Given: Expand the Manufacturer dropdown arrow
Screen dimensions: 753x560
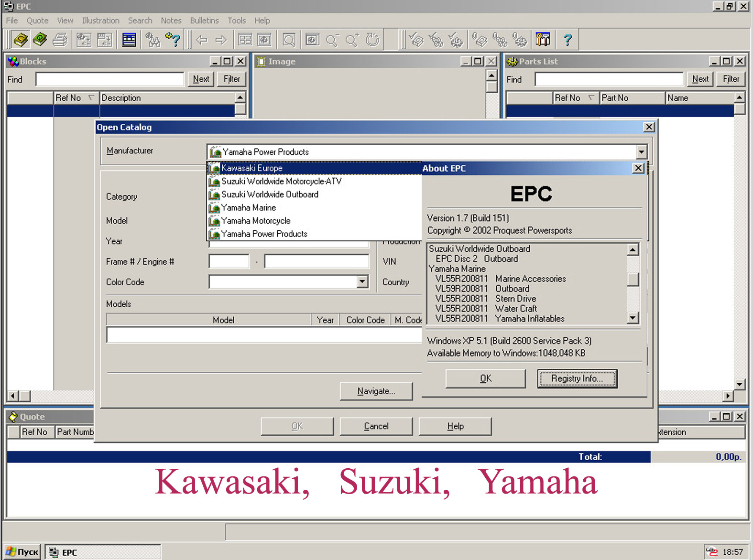Looking at the screenshot, I should (641, 152).
